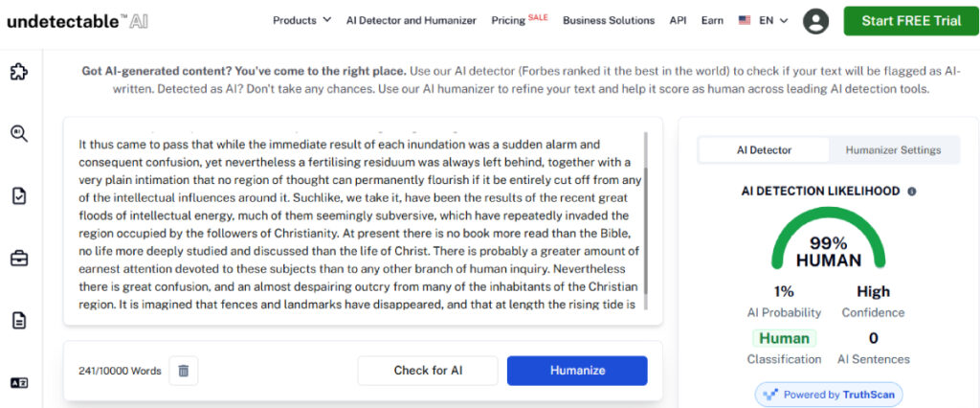This screenshot has width=980, height=408.
Task: Click the info icon beside AI Detection Likelihood
Action: [911, 192]
